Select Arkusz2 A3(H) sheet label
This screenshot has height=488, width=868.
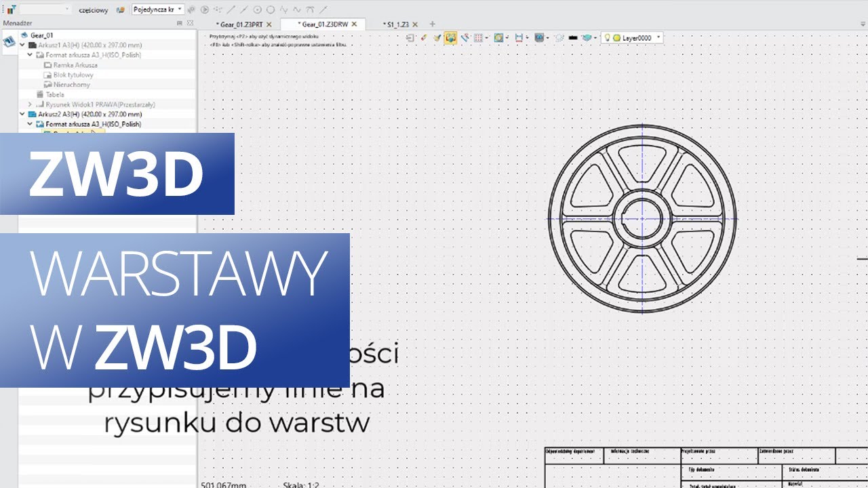[90, 115]
